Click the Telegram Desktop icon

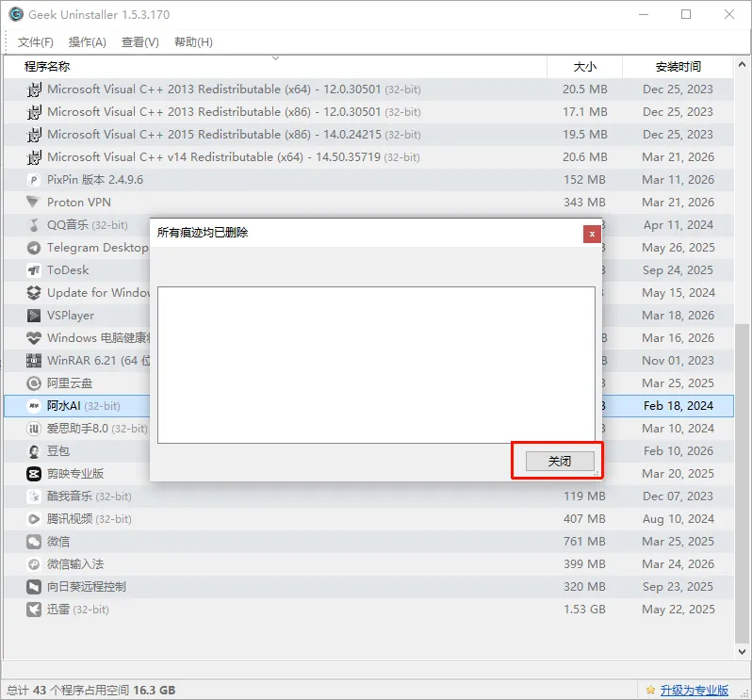34,248
